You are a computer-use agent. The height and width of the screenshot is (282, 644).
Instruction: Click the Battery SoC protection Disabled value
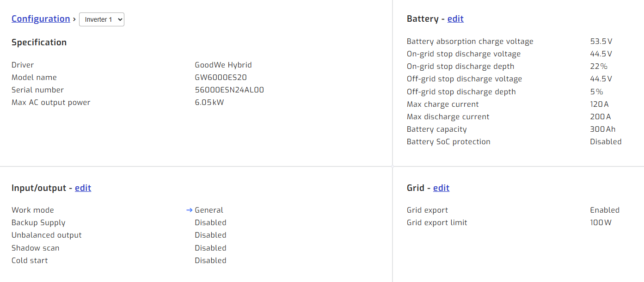[x=606, y=142]
